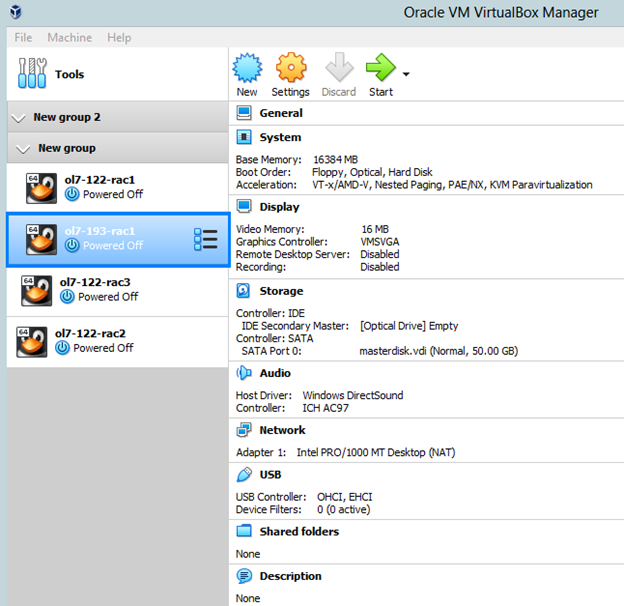Click the 16384 MB base memory value

pyautogui.click(x=335, y=160)
